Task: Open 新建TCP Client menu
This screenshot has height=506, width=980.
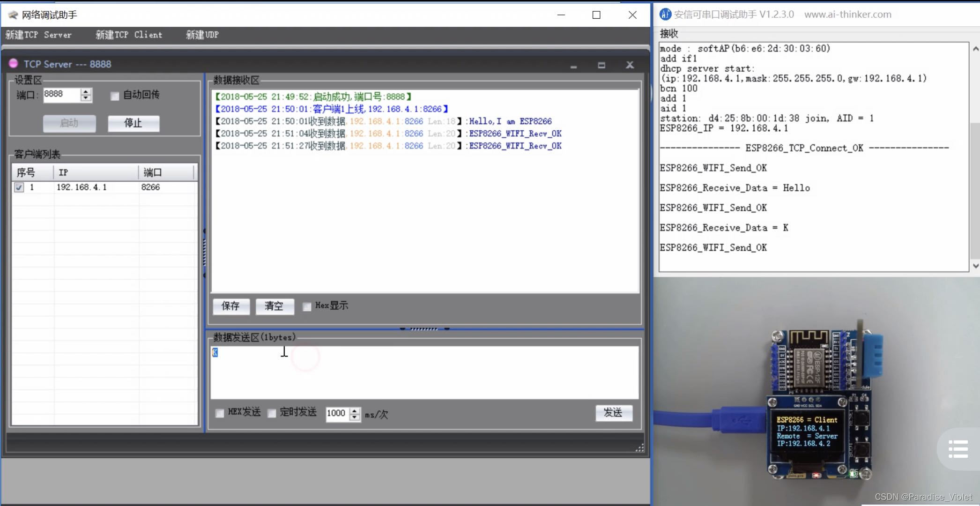Action: tap(129, 35)
